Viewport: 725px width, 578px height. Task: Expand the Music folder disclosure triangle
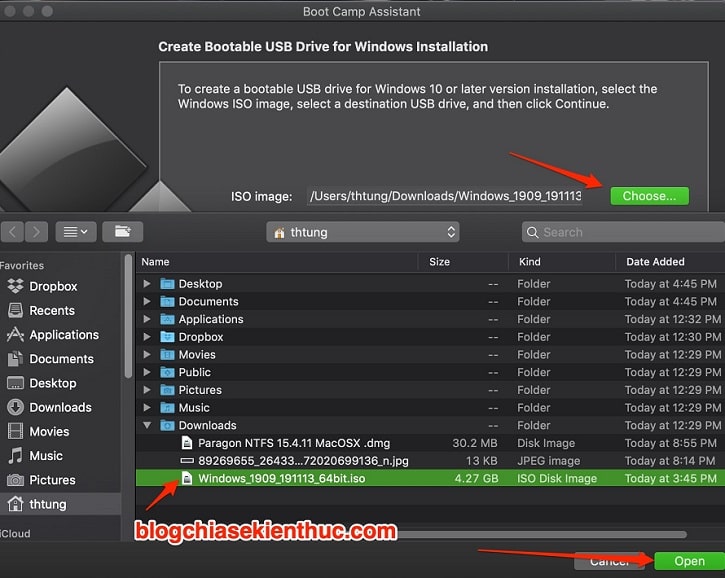147,407
